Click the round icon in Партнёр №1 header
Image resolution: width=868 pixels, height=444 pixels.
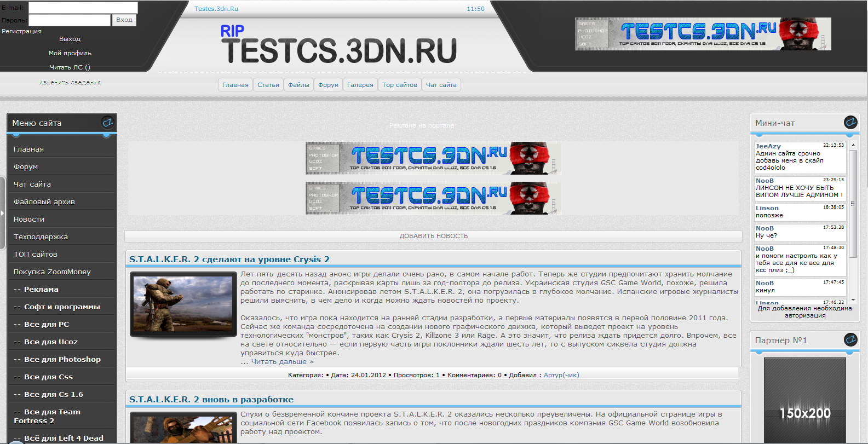(850, 340)
